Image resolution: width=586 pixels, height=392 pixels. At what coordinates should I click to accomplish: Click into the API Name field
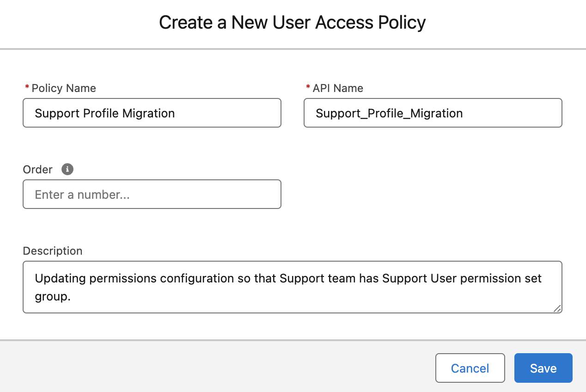pos(433,113)
